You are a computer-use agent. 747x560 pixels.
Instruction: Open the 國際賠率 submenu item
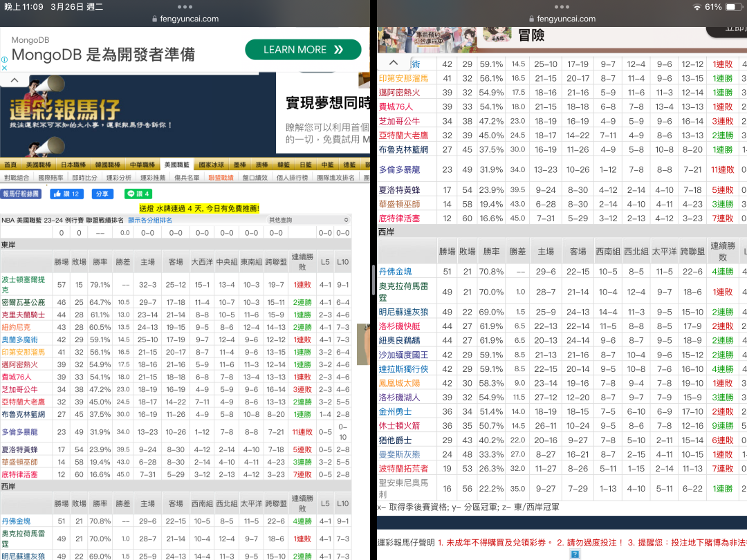51,178
